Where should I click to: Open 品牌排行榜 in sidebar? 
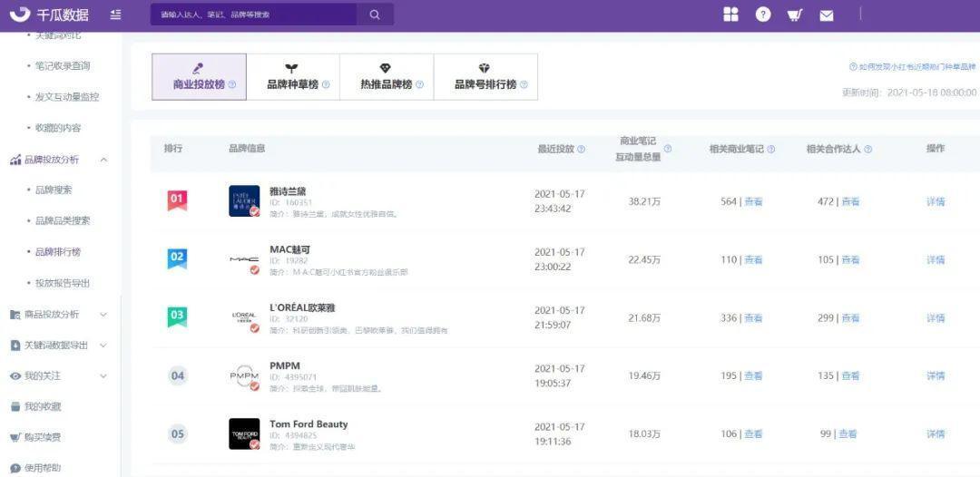click(x=58, y=252)
